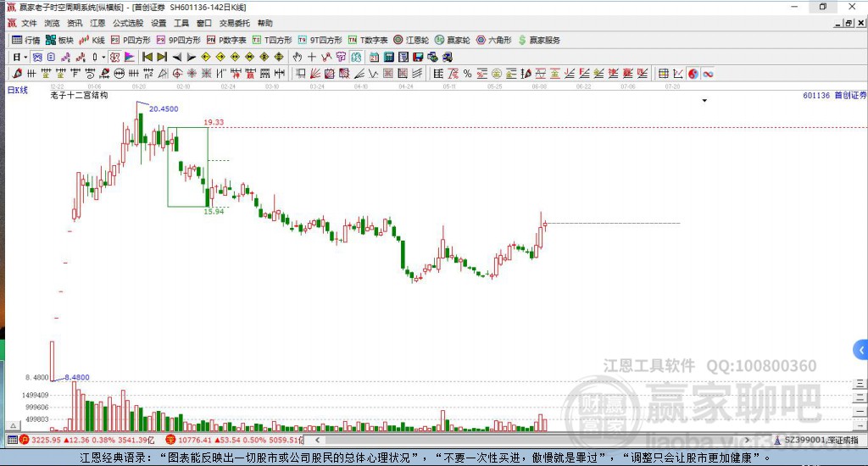Click the status bar keyboard grid icon

(12, 440)
